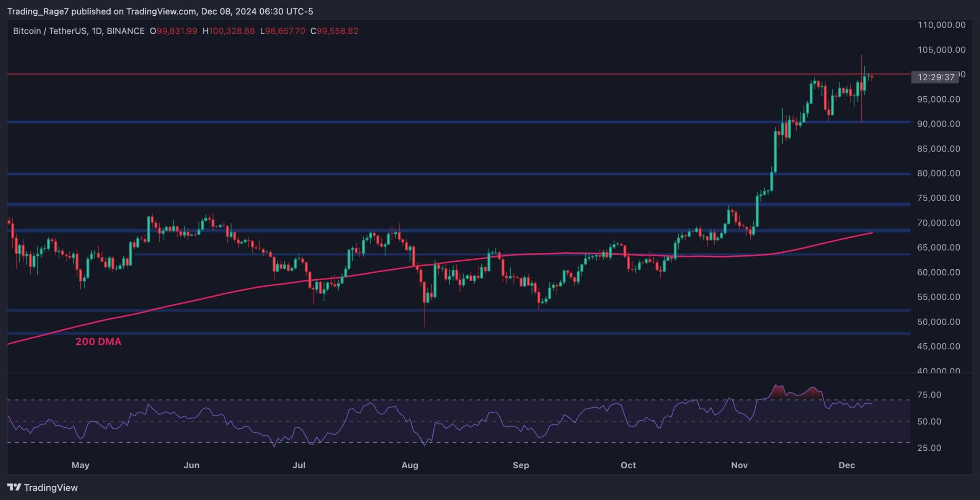Click the 1D timeframe indicator in the legend
Image resolution: width=980 pixels, height=500 pixels.
tap(98, 31)
